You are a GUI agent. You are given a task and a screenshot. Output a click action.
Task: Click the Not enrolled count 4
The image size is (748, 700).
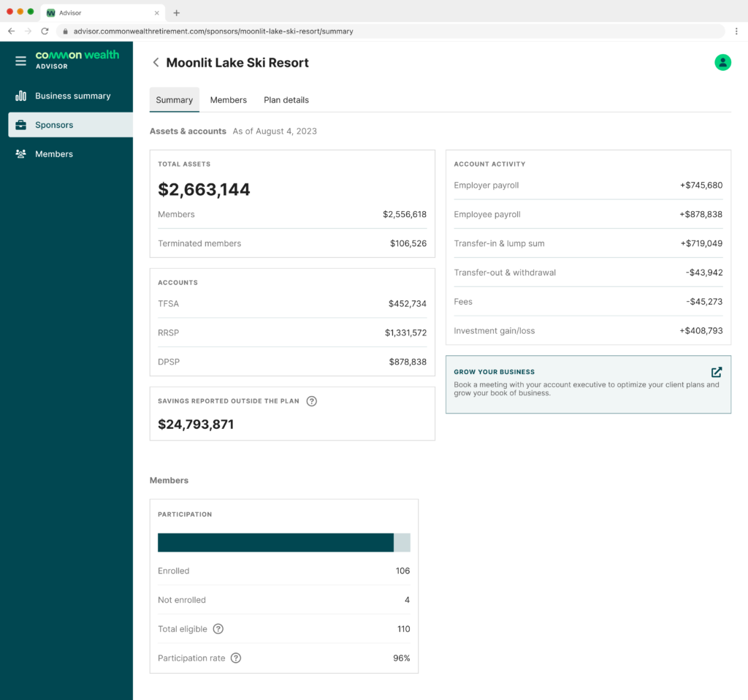[407, 600]
